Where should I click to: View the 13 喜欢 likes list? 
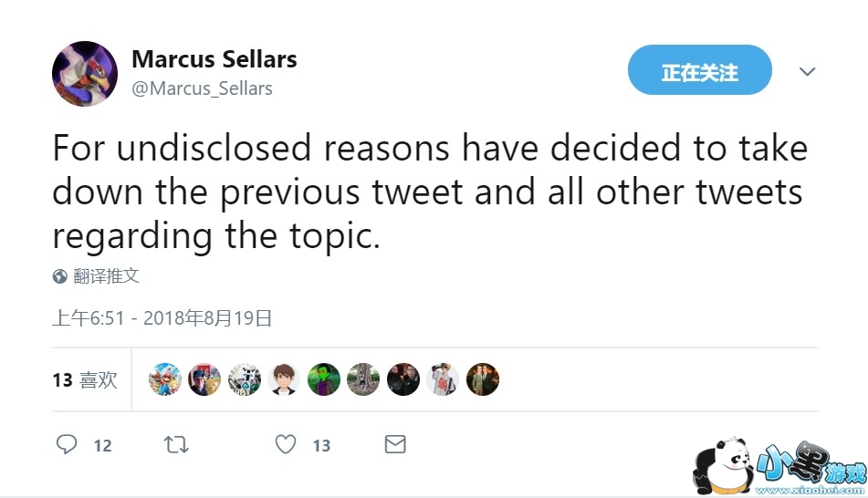tap(85, 379)
